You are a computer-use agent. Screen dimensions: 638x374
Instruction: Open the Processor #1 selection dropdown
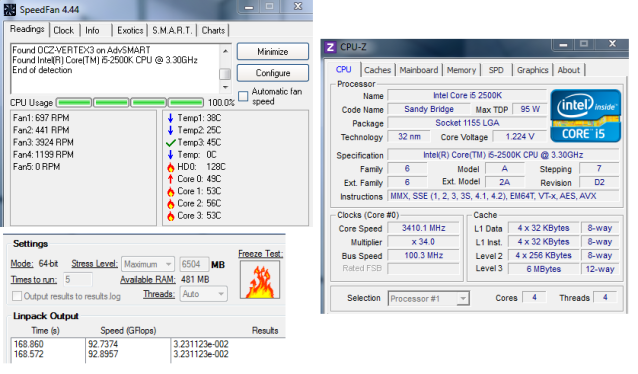[x=428, y=299]
